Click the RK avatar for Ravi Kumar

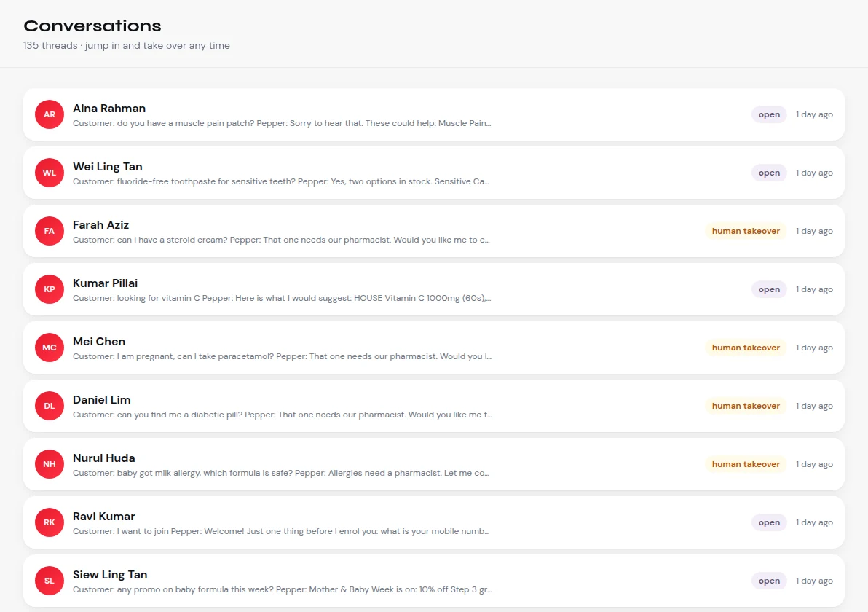click(x=50, y=522)
